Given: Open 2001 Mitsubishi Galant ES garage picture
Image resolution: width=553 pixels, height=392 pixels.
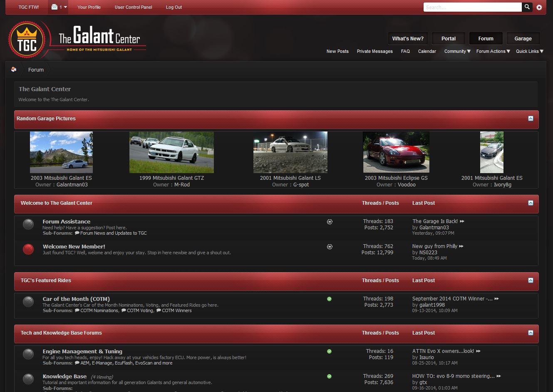Looking at the screenshot, I should pyautogui.click(x=492, y=152).
